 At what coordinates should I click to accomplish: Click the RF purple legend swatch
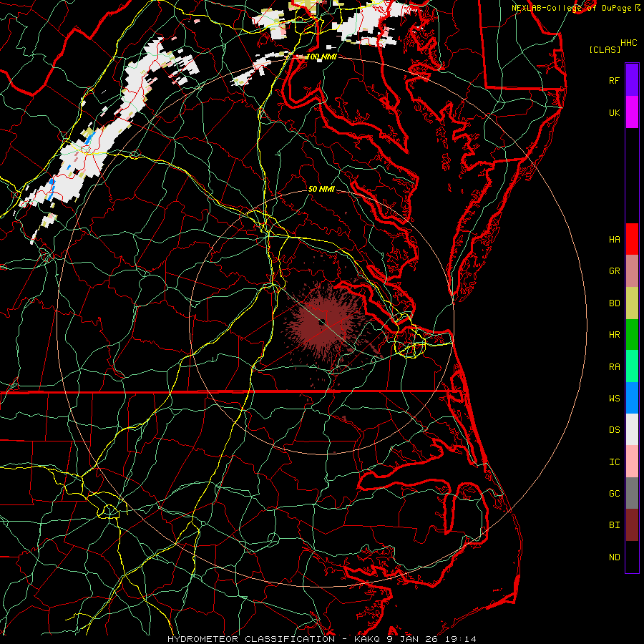click(x=632, y=80)
